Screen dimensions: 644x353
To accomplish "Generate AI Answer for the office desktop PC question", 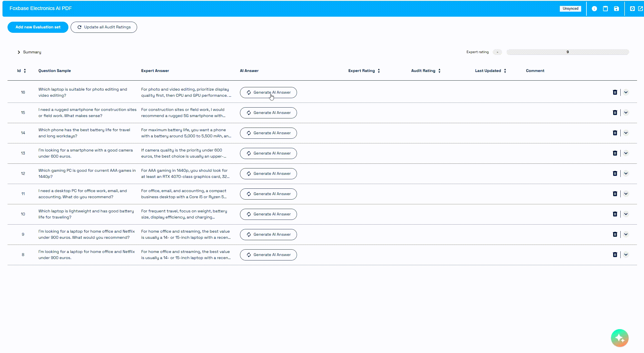I will coord(268,194).
